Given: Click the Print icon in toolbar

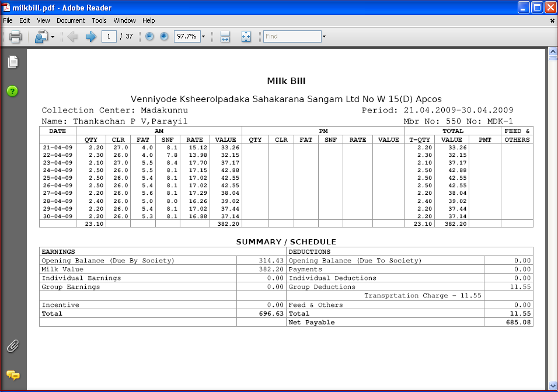Looking at the screenshot, I should (x=16, y=37).
